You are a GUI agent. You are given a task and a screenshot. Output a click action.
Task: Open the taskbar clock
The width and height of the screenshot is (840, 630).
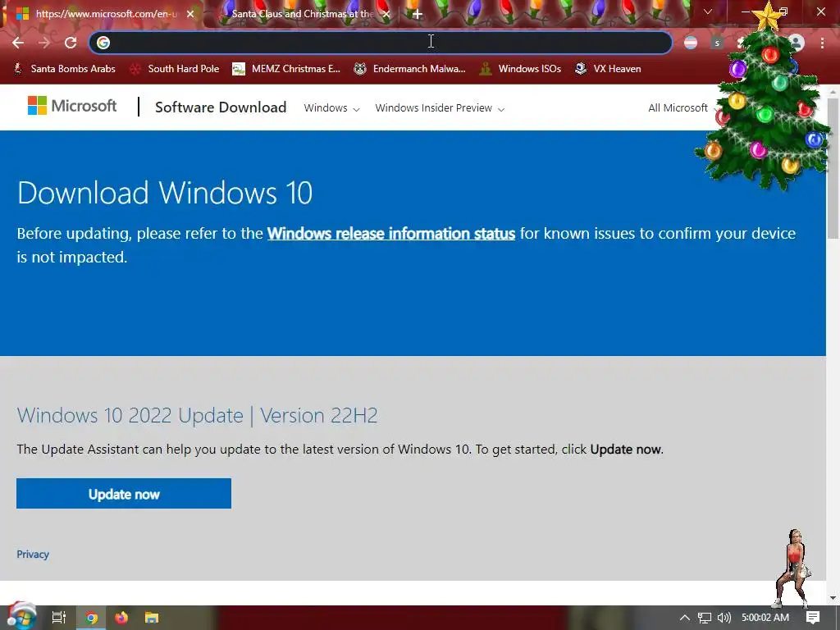(765, 618)
